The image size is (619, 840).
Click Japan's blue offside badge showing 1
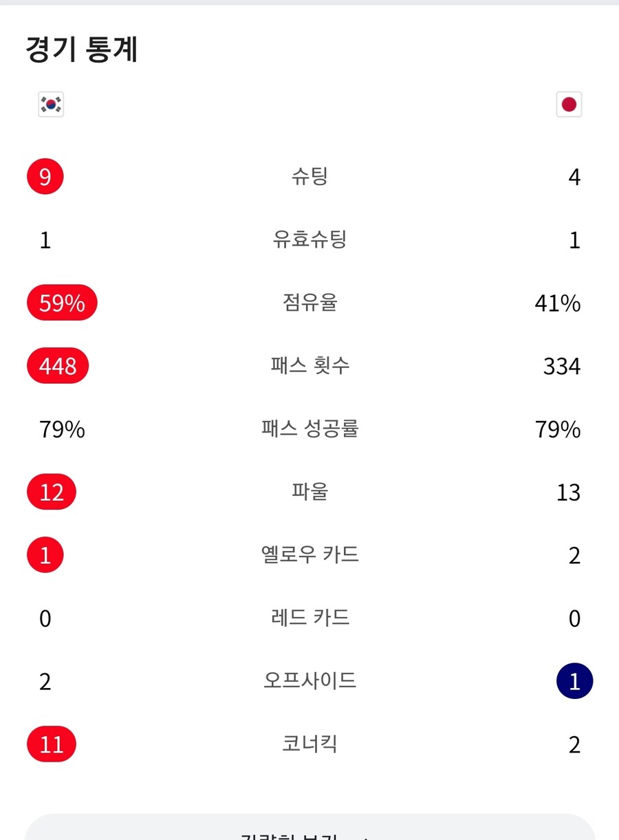[x=574, y=680]
